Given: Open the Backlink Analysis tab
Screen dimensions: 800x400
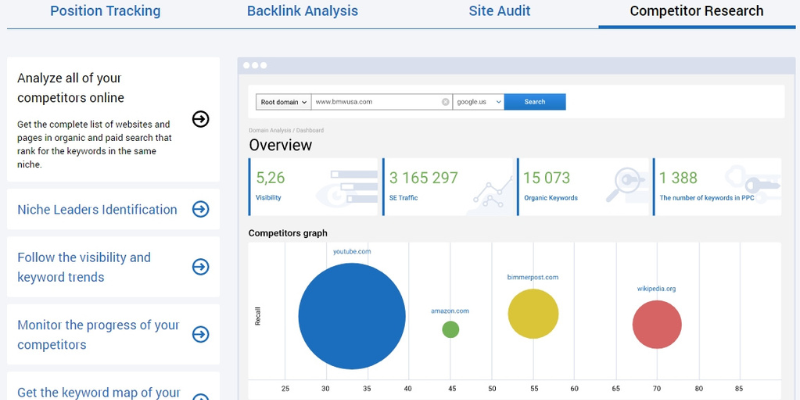Looking at the screenshot, I should tap(303, 11).
